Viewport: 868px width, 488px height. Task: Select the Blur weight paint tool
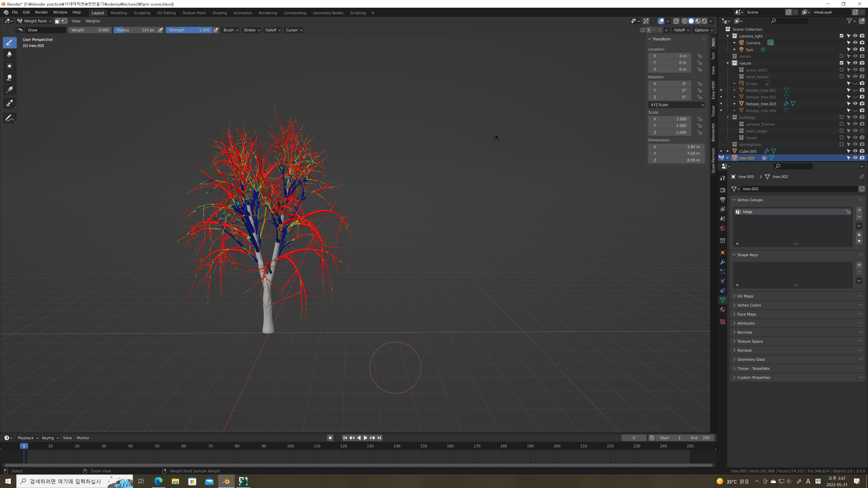coord(9,54)
